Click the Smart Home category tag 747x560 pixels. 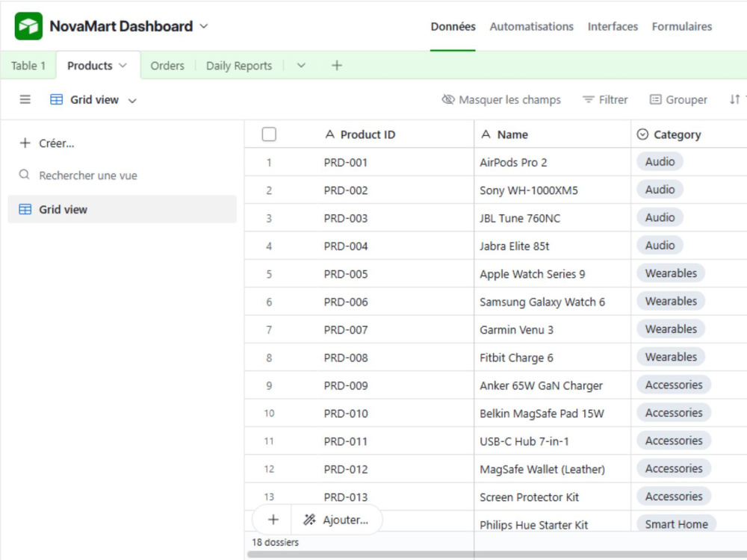coord(677,523)
